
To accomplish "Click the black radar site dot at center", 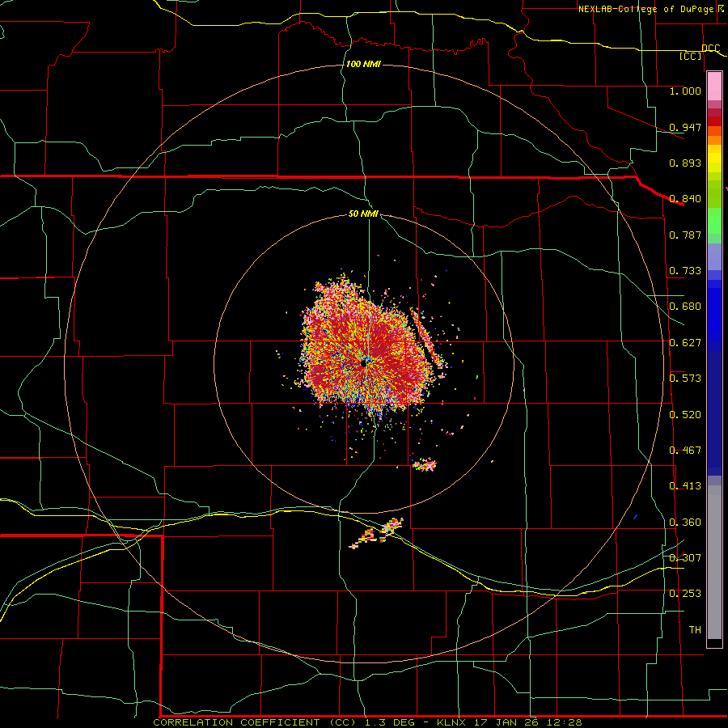I will (x=363, y=364).
